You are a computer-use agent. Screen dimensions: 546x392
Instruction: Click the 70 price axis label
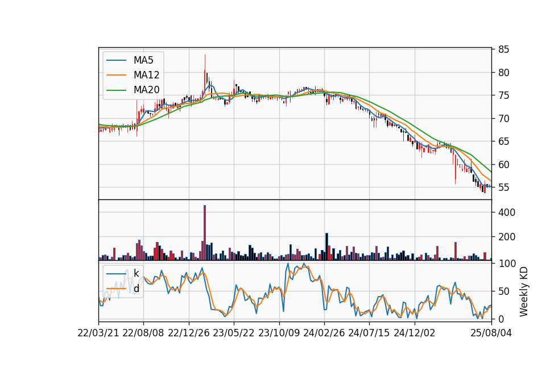coord(503,119)
